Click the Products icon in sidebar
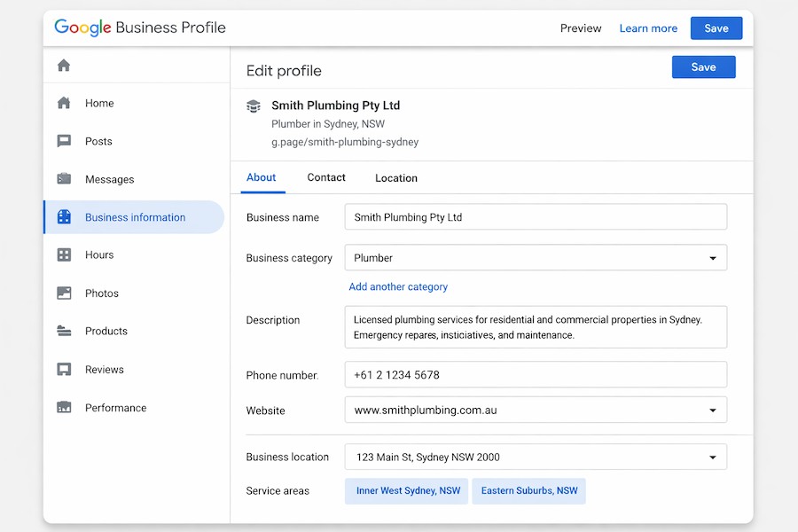The image size is (798, 532). click(64, 331)
